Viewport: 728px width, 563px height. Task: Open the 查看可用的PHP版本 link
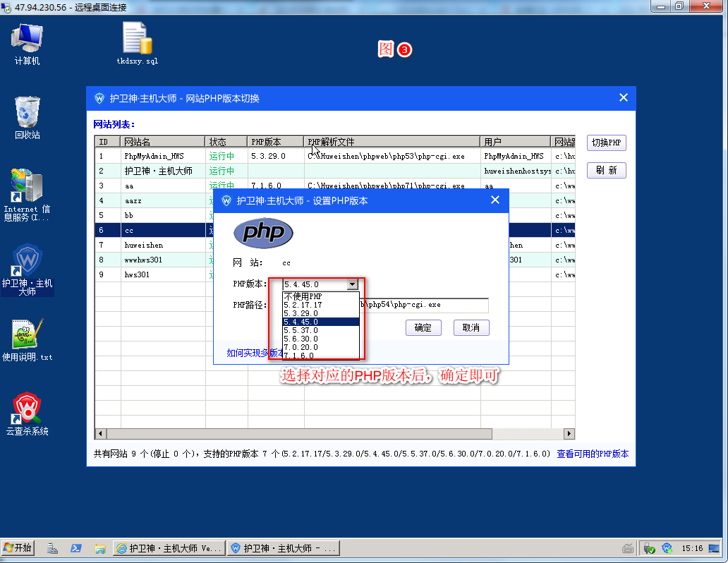tap(593, 454)
